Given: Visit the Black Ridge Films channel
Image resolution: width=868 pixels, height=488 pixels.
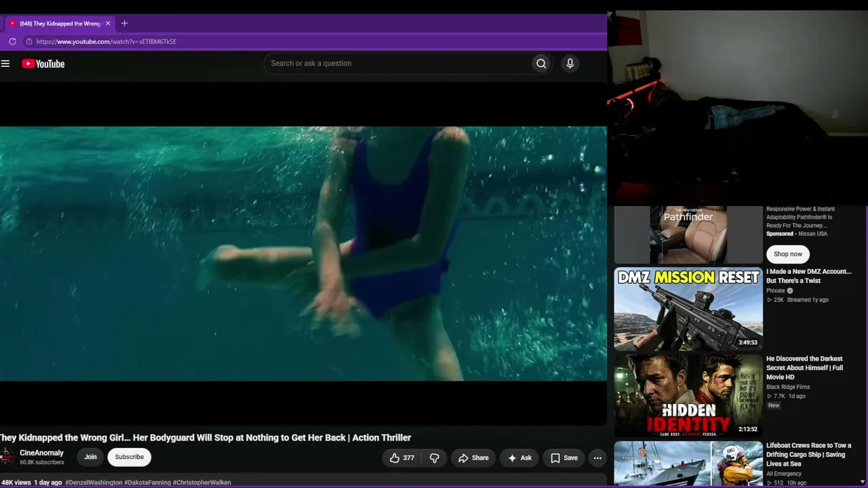Looking at the screenshot, I should pyautogui.click(x=788, y=387).
